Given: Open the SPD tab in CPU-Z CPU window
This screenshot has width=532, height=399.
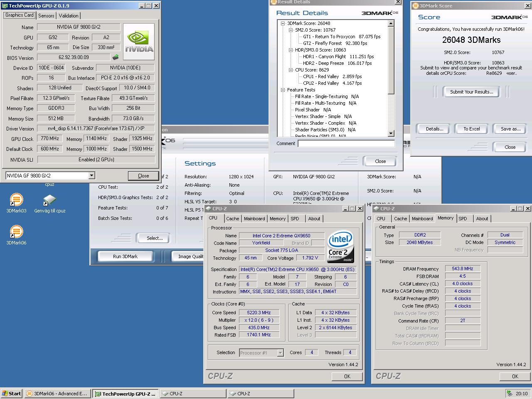Looking at the screenshot, I should [295, 219].
